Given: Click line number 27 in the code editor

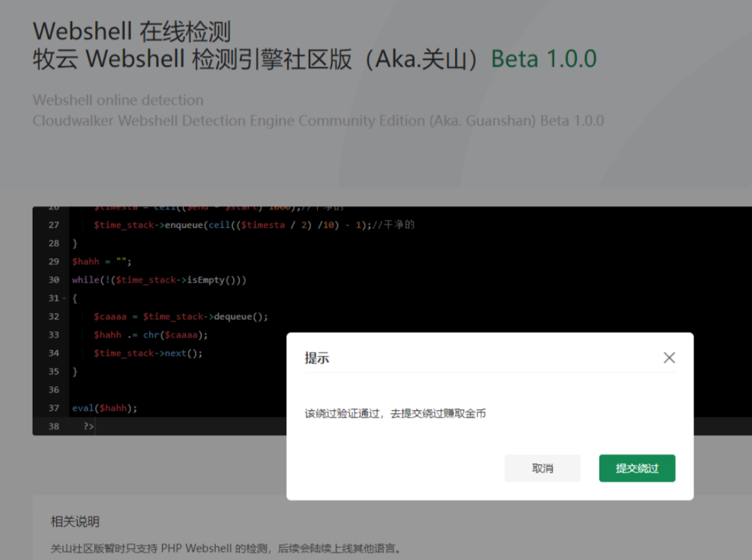Looking at the screenshot, I should (x=53, y=225).
